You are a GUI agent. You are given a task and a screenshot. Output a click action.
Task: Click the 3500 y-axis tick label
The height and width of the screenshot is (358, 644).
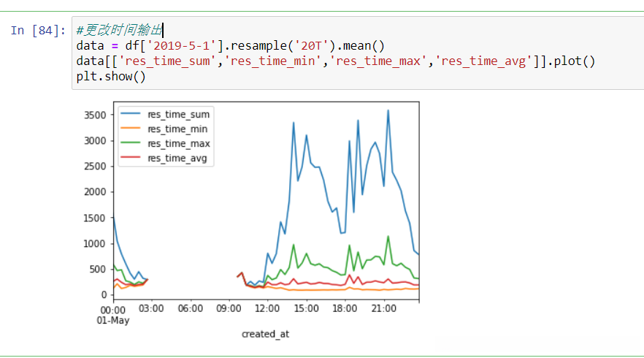pyautogui.click(x=95, y=115)
